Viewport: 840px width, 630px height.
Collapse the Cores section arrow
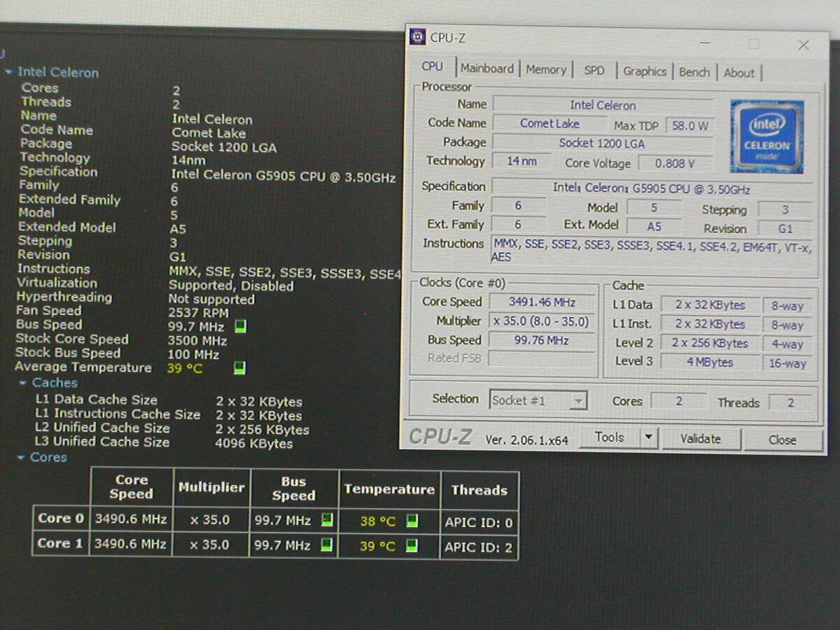[x=22, y=458]
